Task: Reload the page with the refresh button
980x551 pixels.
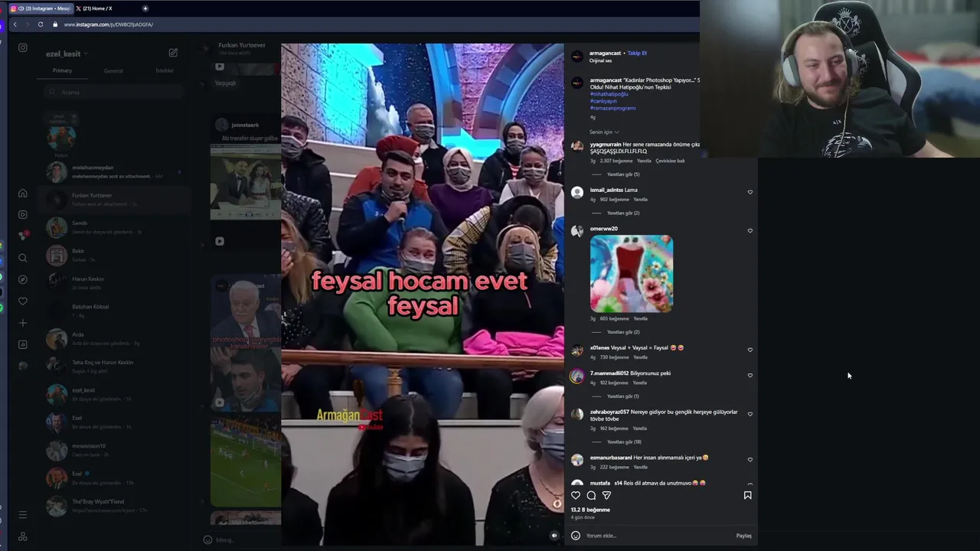Action: pos(41,24)
